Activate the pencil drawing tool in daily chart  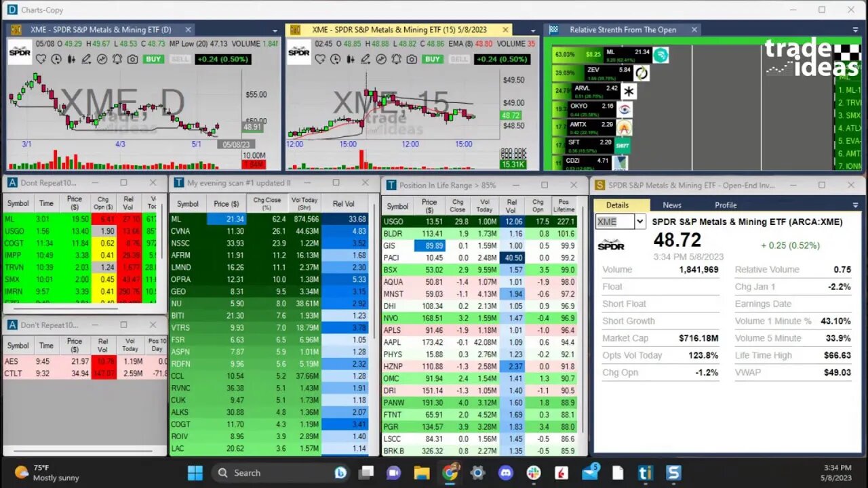(86, 59)
